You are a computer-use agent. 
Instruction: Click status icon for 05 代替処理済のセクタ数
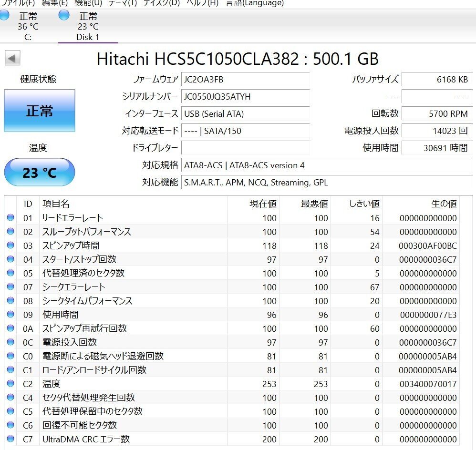(x=10, y=273)
